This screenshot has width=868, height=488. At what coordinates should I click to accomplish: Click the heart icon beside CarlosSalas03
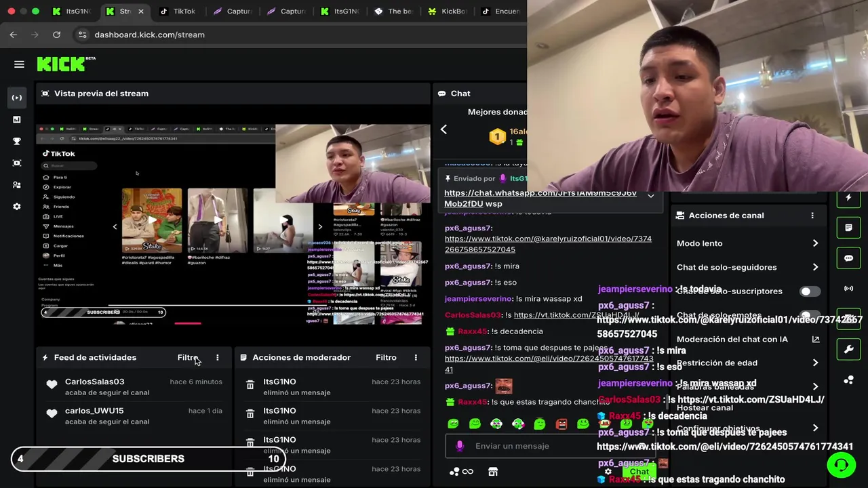pyautogui.click(x=52, y=385)
